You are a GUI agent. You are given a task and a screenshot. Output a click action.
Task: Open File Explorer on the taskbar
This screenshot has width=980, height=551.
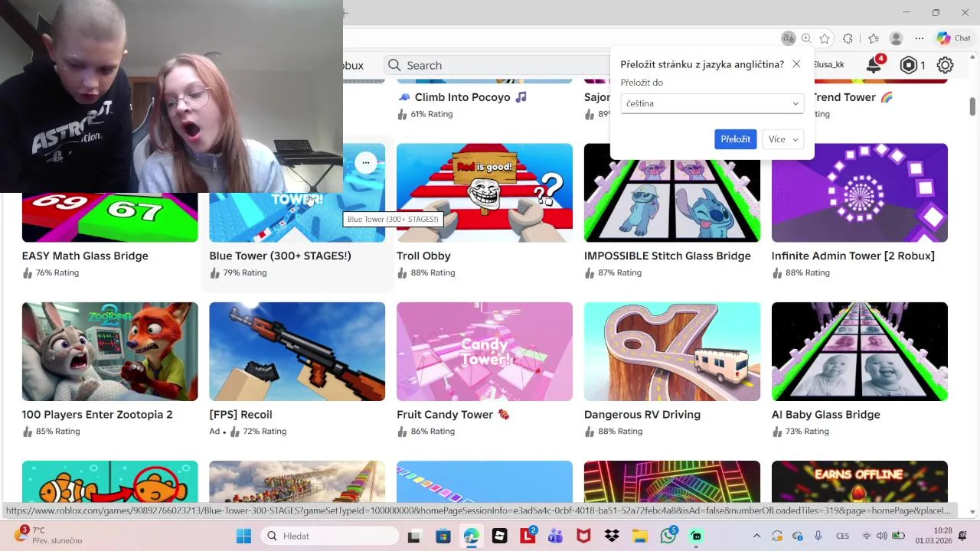pos(640,536)
